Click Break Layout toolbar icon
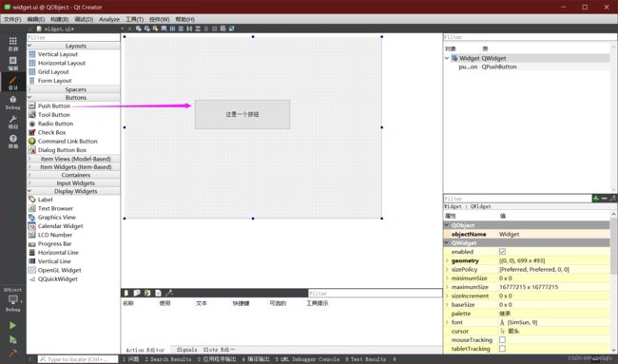This screenshot has width=618, height=364. click(223, 29)
